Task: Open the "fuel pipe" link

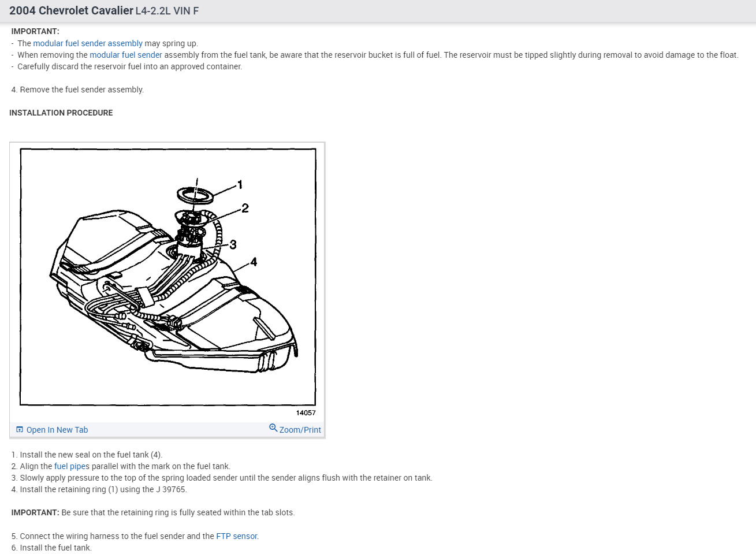Action: [x=70, y=466]
